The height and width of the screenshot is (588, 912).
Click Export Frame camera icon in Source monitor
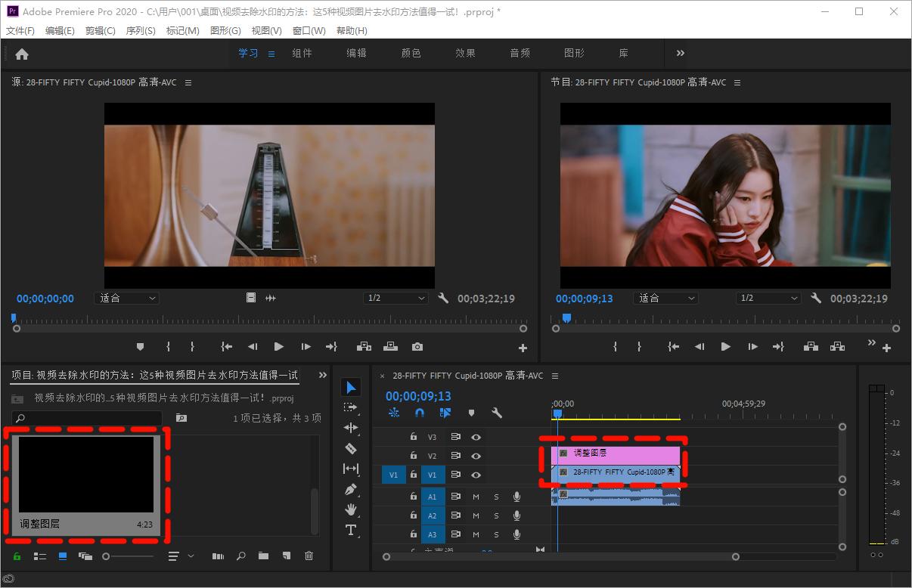point(417,347)
